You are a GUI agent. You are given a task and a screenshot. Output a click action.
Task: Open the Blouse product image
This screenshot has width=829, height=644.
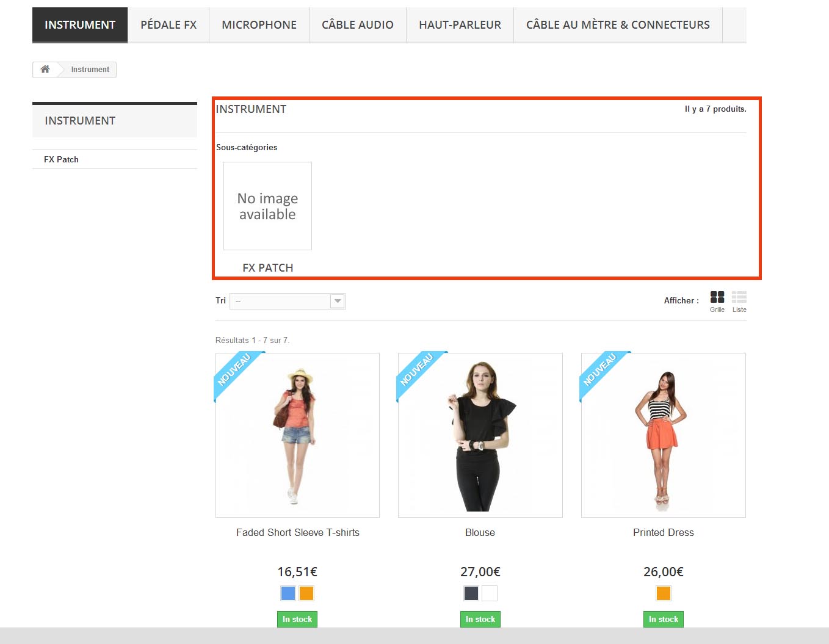480,435
